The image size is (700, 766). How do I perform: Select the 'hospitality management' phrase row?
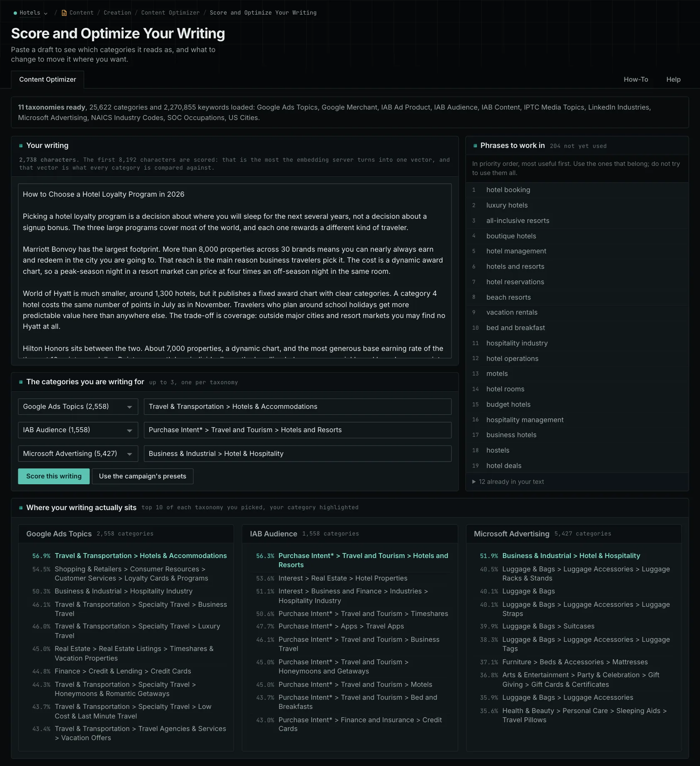point(577,420)
